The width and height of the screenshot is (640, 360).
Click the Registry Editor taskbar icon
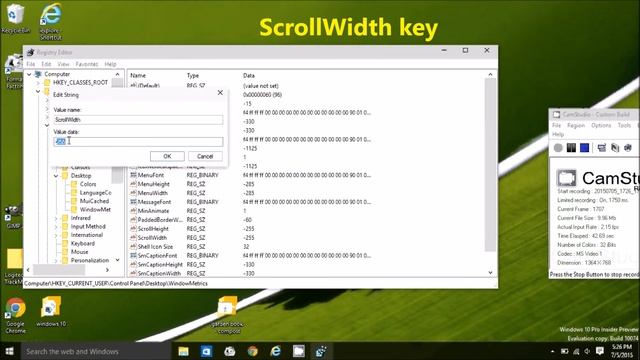point(321,351)
